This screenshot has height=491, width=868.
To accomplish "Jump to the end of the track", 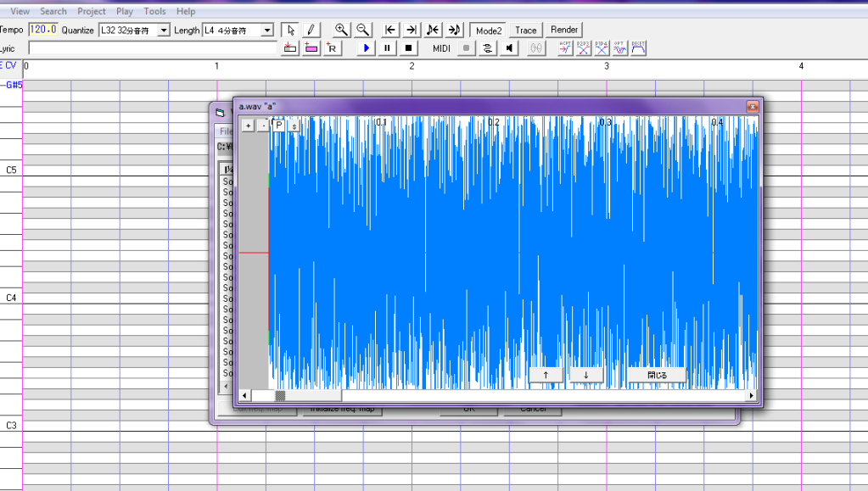I will pos(412,30).
